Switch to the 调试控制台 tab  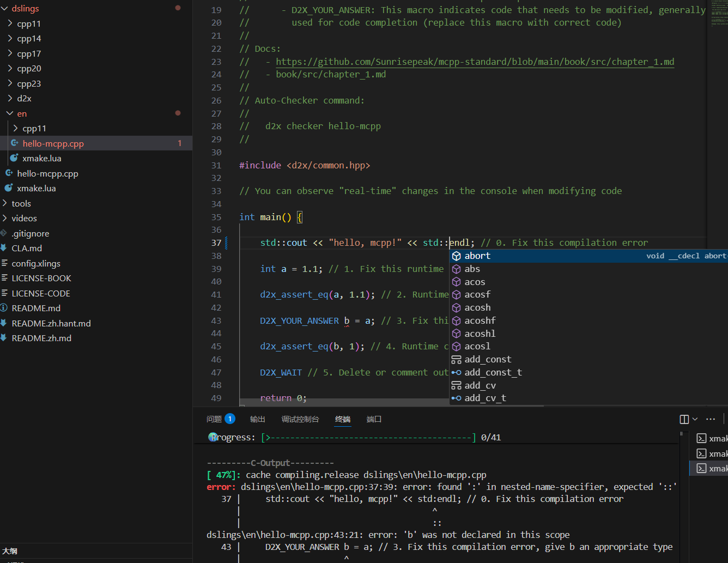pos(300,419)
